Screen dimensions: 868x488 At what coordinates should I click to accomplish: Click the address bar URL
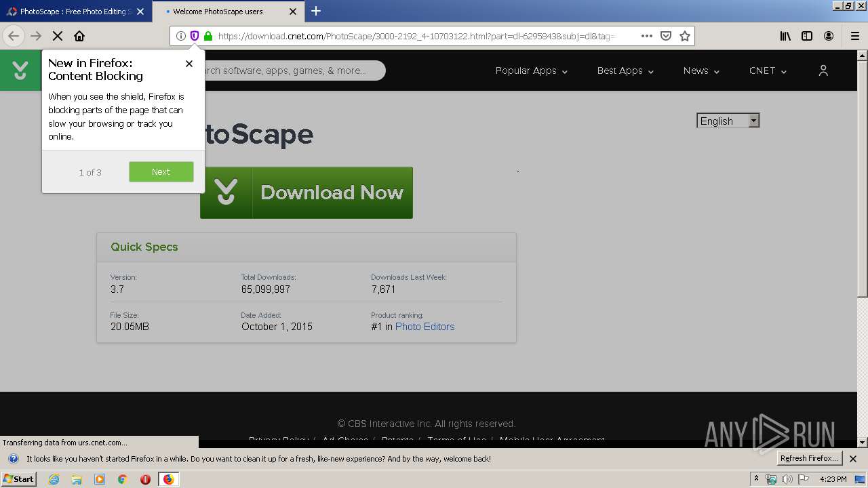pyautogui.click(x=416, y=36)
